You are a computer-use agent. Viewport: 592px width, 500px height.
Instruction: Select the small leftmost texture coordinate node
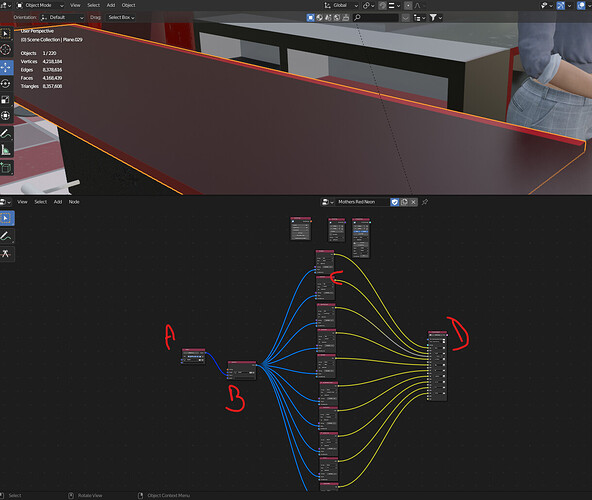tap(194, 356)
